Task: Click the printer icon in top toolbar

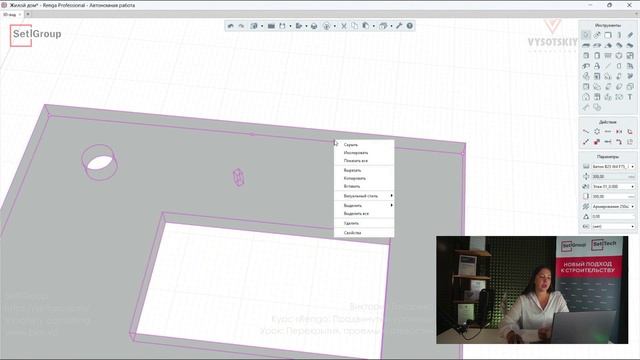Action: pos(314,26)
